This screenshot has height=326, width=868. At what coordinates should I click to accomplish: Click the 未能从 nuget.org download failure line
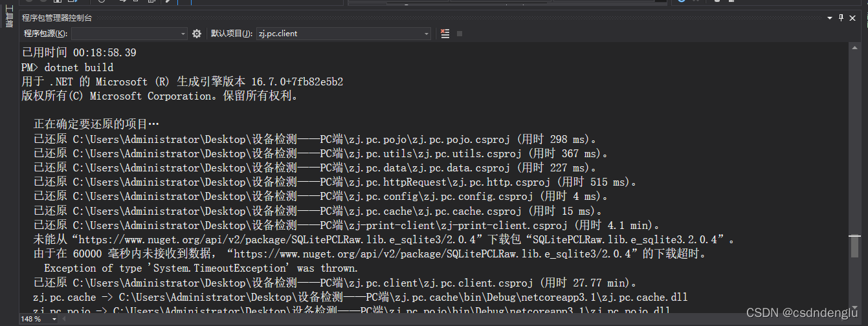(x=384, y=239)
